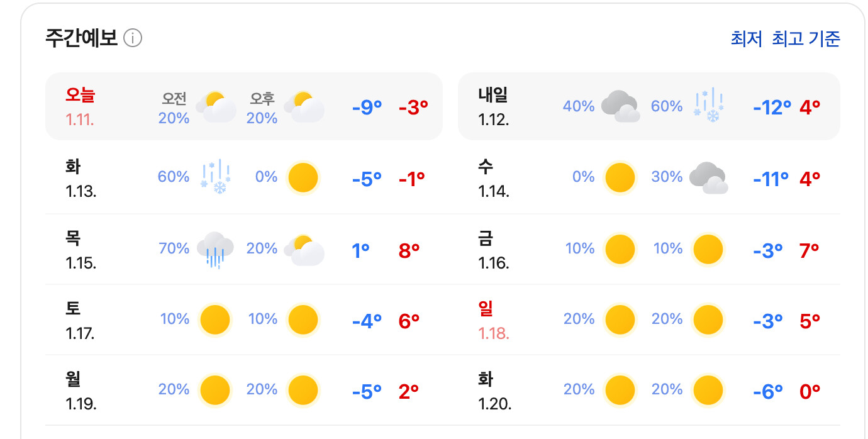Click tomorrow's morning cloudy icon
868x439 pixels.
click(620, 106)
